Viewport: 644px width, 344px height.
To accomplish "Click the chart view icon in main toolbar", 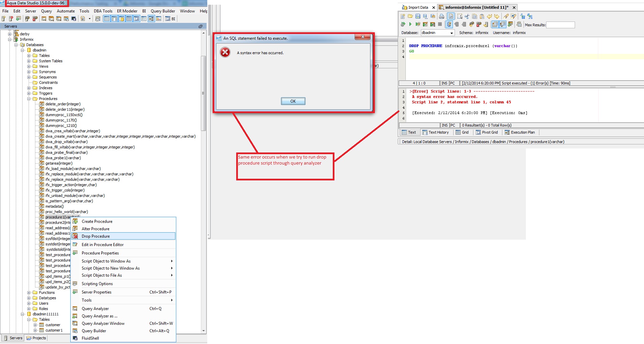I will click(158, 19).
